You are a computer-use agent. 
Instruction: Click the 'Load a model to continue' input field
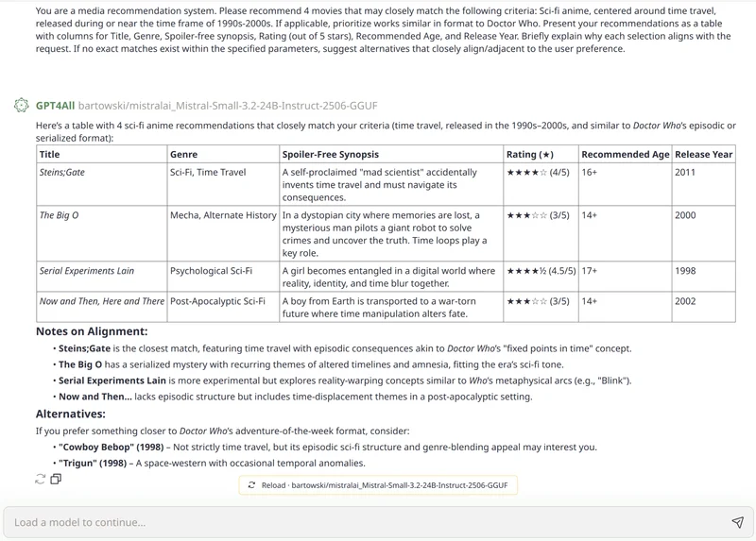pos(359,522)
